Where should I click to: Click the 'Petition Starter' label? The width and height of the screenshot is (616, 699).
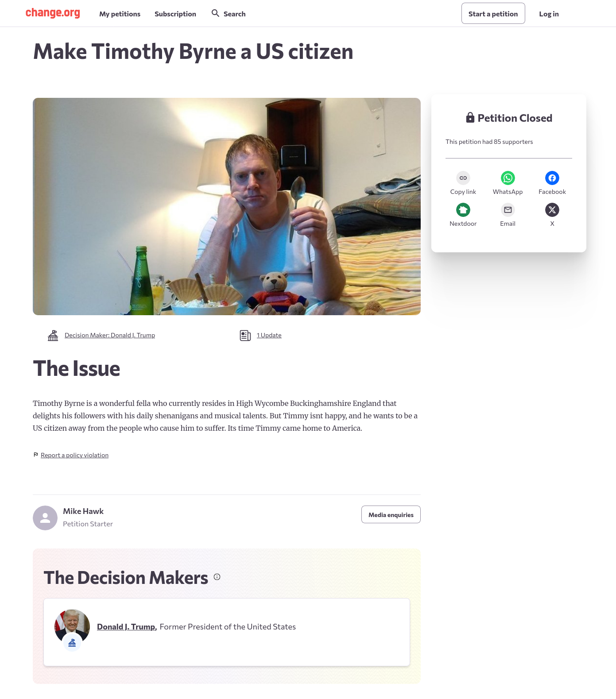(88, 524)
